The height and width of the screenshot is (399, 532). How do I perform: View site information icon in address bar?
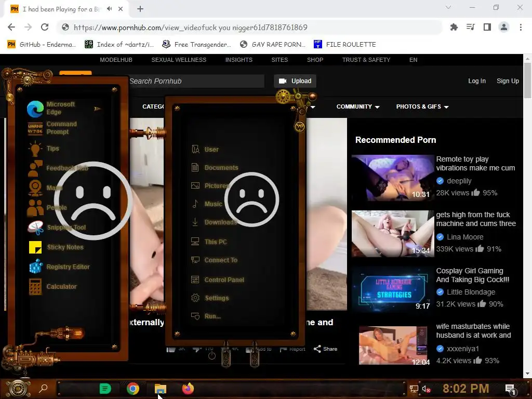coord(65,27)
